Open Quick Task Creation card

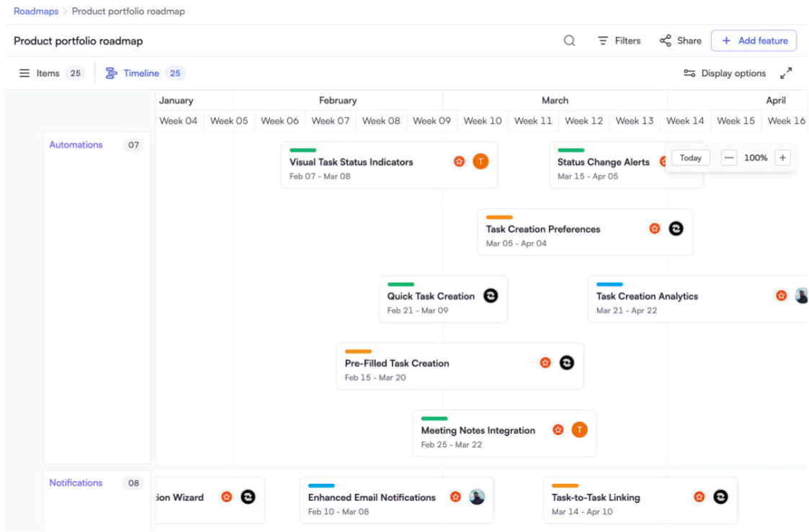[443, 299]
